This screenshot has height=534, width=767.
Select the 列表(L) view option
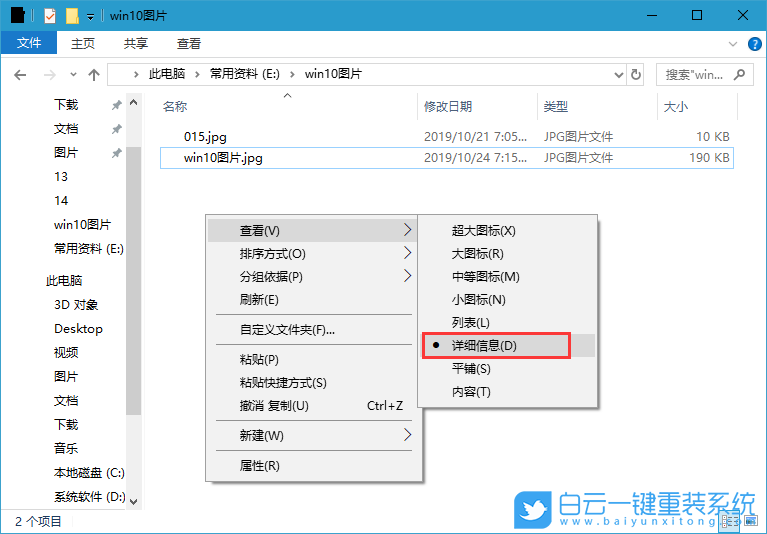point(508,323)
